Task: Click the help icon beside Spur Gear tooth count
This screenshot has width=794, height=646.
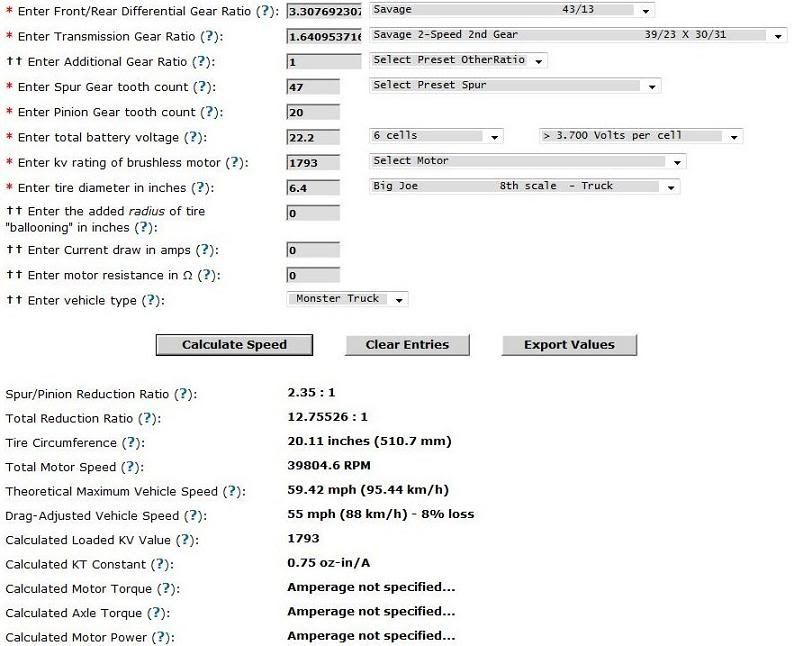Action: 199,88
